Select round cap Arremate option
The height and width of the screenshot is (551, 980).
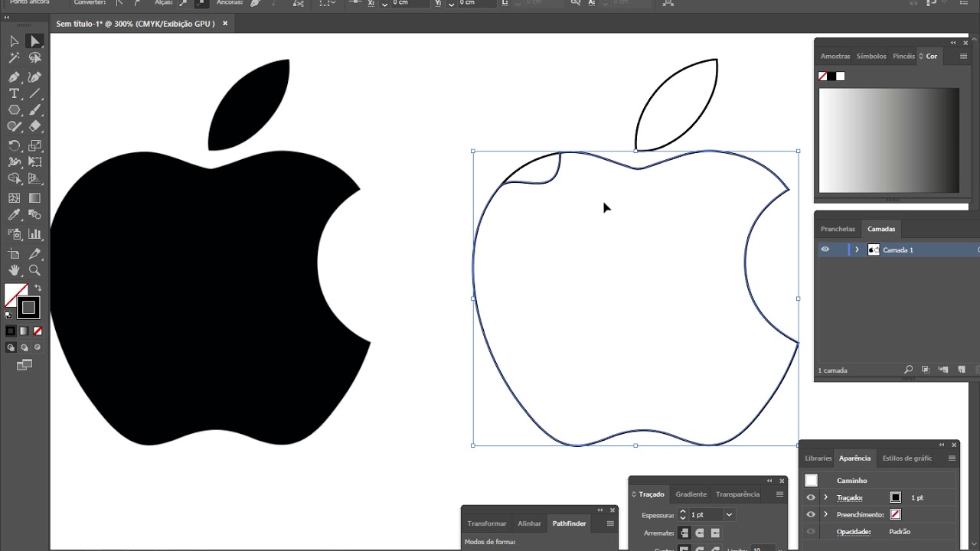700,533
